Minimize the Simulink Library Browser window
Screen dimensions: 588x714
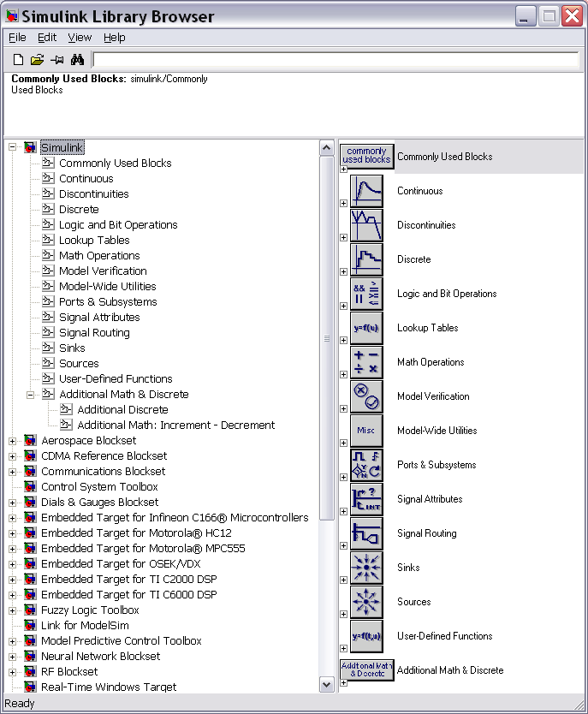(x=526, y=16)
